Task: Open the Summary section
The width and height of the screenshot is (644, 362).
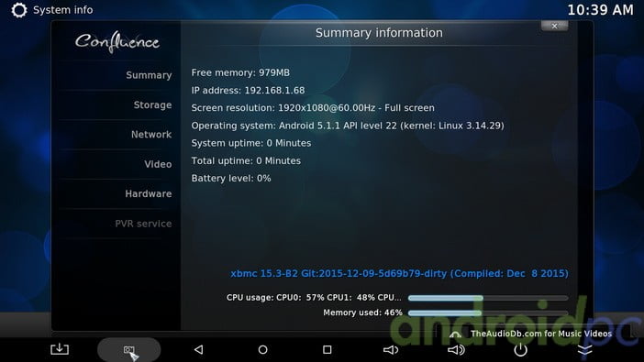Action: tap(149, 75)
